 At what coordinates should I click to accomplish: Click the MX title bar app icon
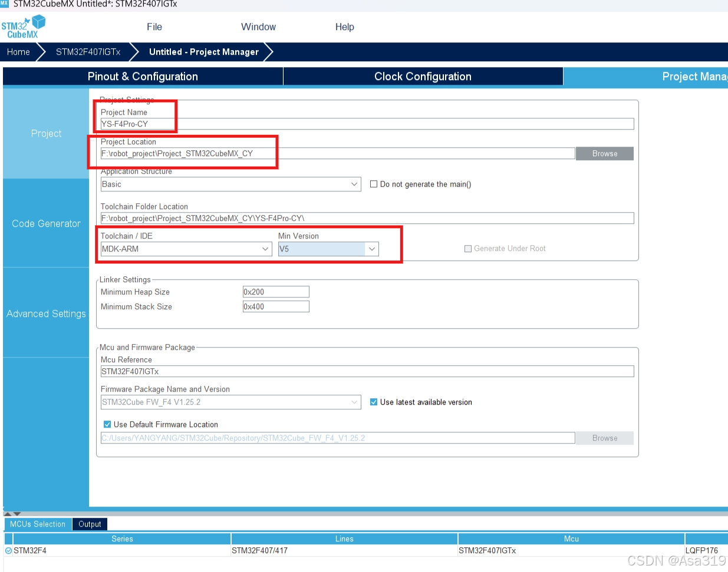click(4, 4)
